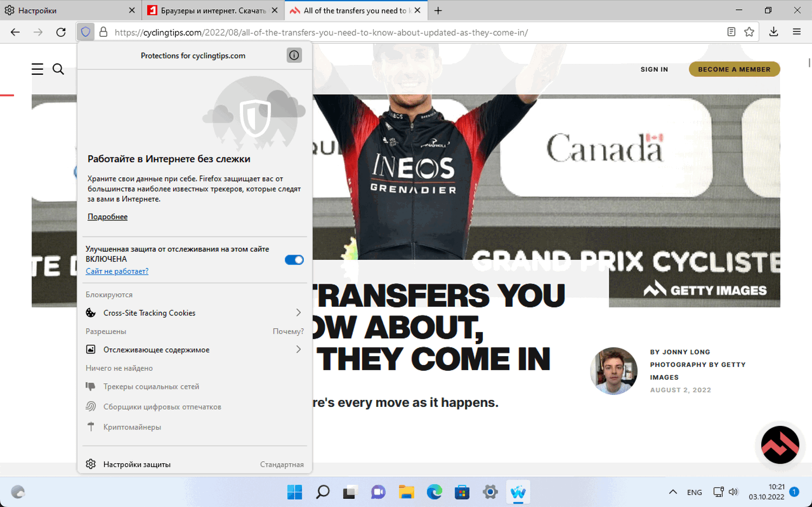Open the Firefox application menu
This screenshot has height=507, width=812.
(797, 32)
